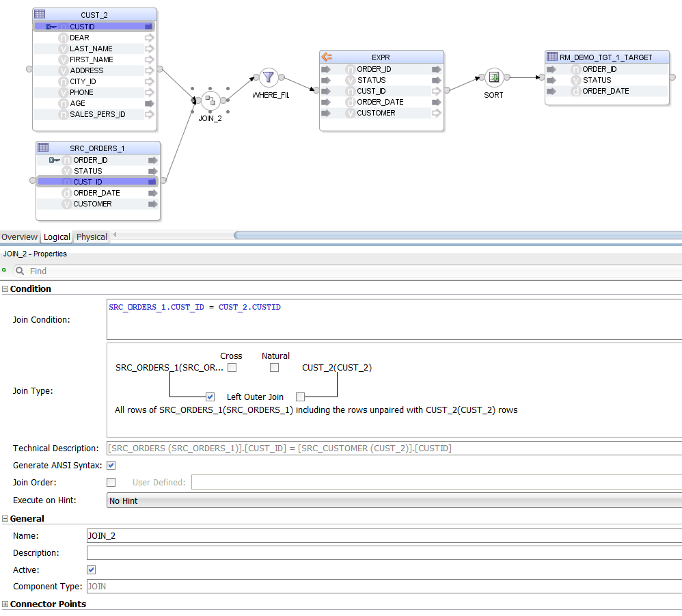Screen dimensions: 682x616
Task: Click CUST_2 output connector point
Action: (160, 69)
